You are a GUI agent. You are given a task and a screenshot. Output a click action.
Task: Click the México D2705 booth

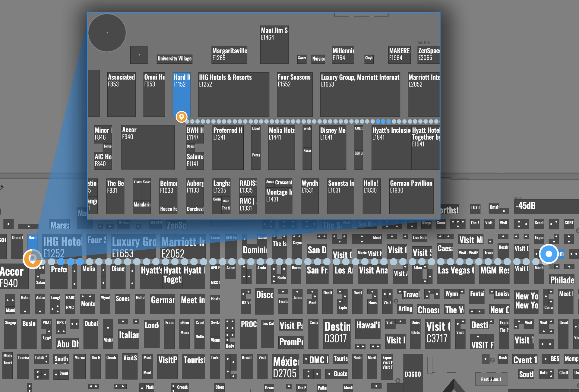point(285,367)
